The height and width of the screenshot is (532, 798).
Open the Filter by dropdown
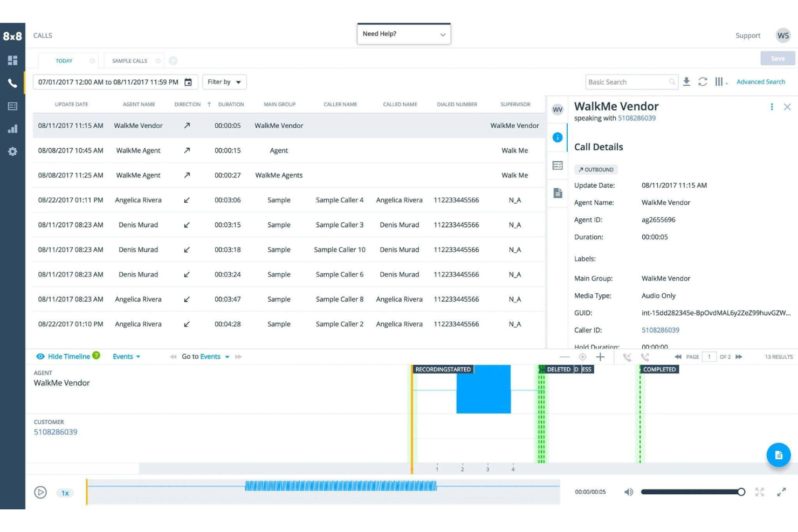[224, 82]
